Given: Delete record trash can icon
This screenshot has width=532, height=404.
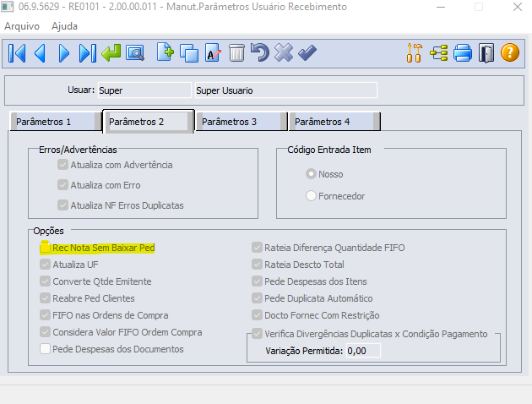Looking at the screenshot, I should [236, 53].
